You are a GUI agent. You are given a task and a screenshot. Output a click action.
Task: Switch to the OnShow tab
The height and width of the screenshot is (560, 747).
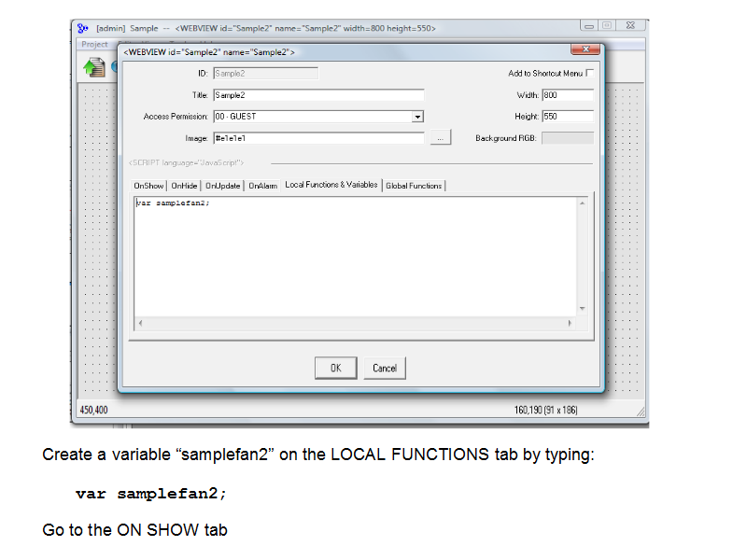[148, 186]
